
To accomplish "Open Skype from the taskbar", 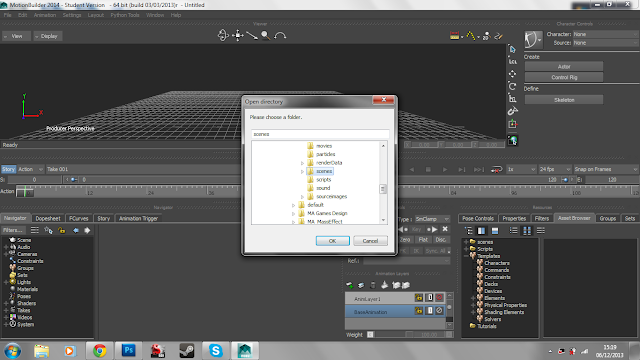I will (216, 351).
